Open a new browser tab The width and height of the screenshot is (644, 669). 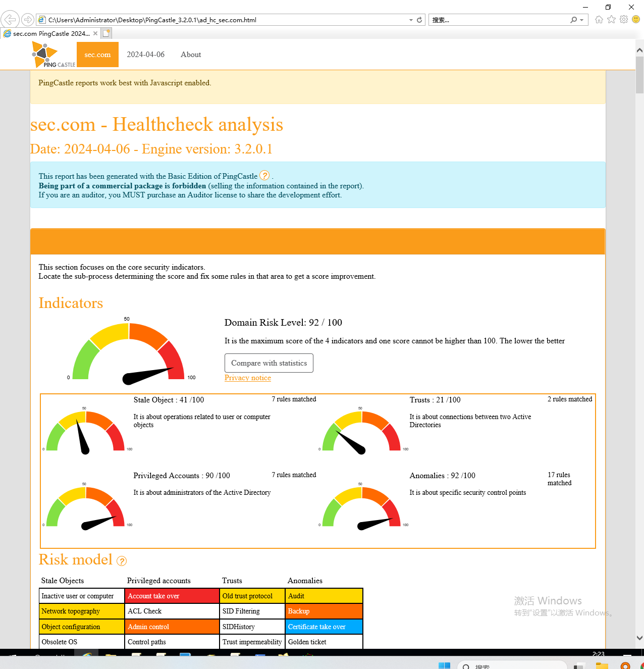106,33
